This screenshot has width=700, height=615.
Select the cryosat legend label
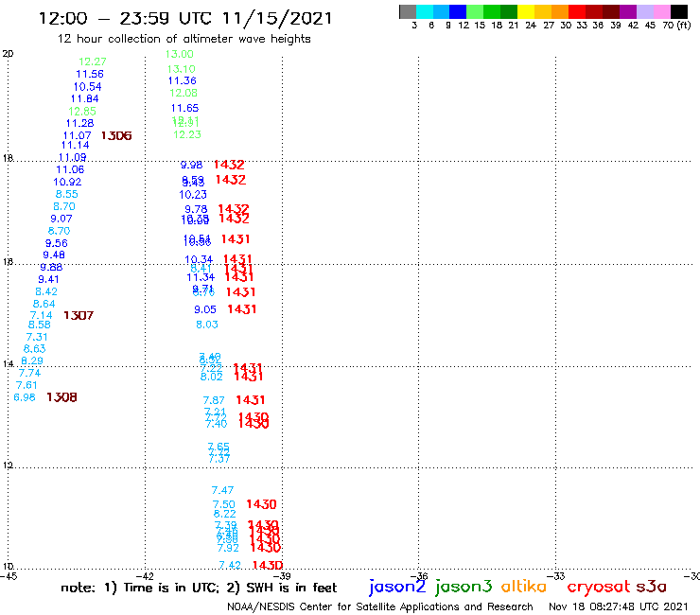click(x=598, y=587)
